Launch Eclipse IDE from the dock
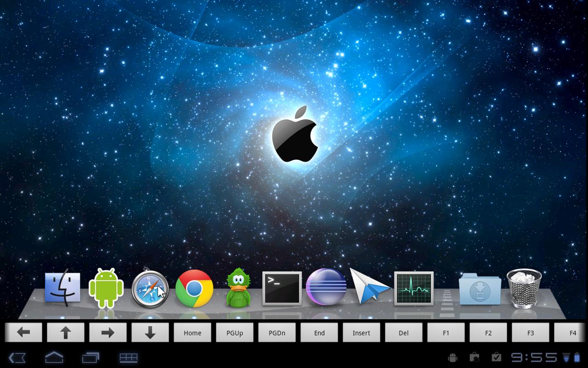The height and width of the screenshot is (368, 588). (326, 287)
